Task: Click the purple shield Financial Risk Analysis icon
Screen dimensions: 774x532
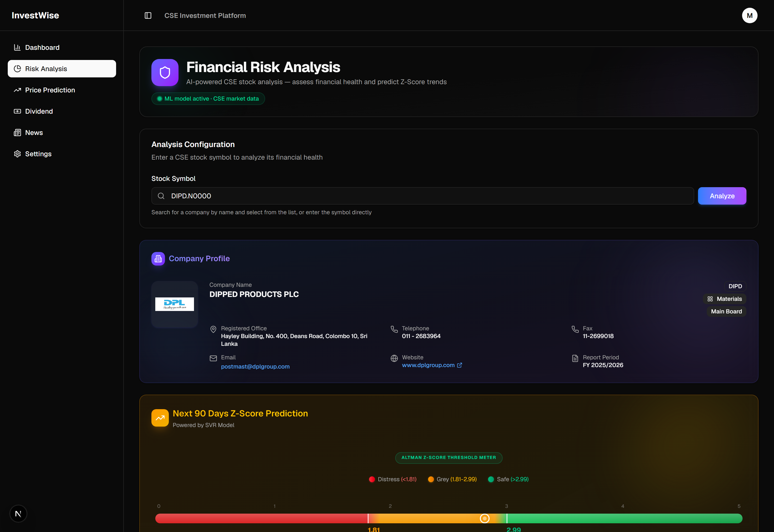Action: (x=165, y=72)
